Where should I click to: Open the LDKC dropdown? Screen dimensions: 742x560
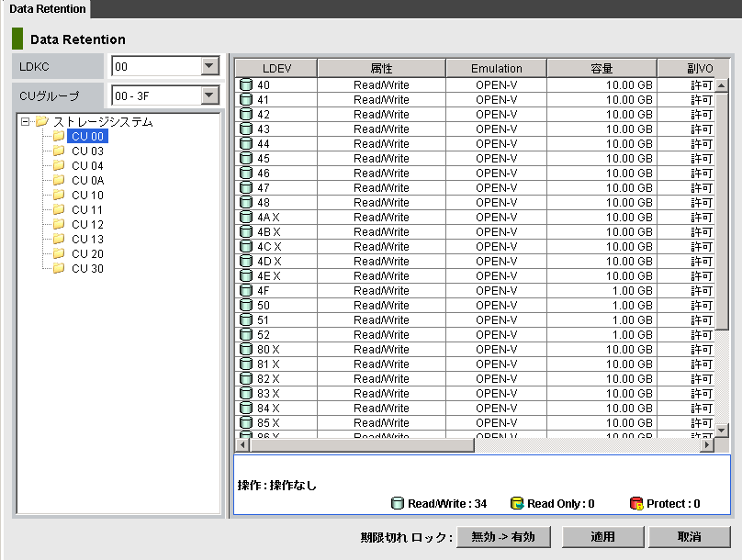coord(209,66)
